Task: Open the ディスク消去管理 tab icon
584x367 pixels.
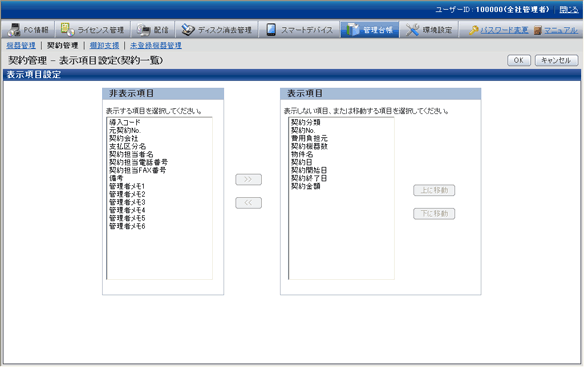Action: [188, 29]
